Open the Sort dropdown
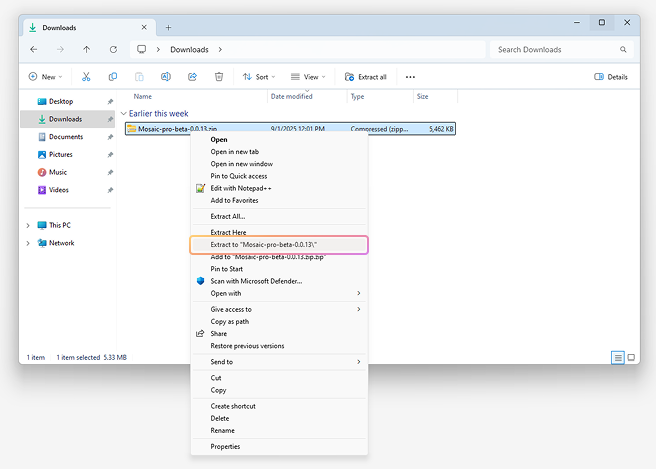 coord(258,77)
